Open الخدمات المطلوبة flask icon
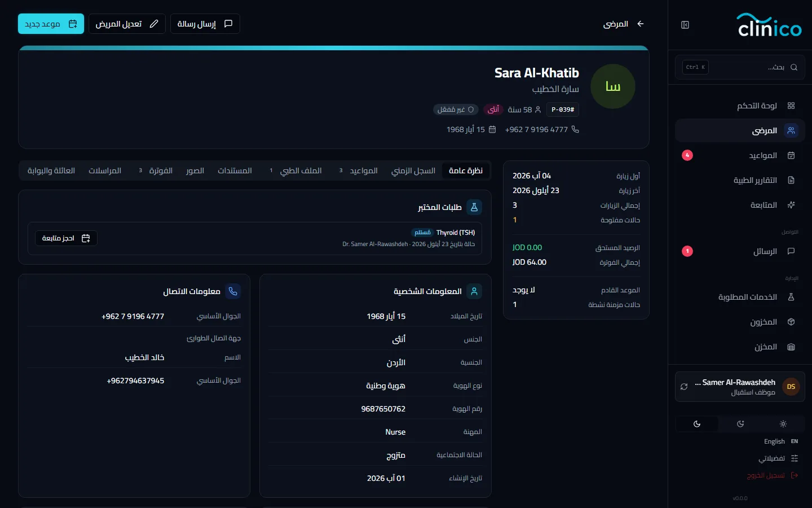812x508 pixels. pyautogui.click(x=791, y=297)
